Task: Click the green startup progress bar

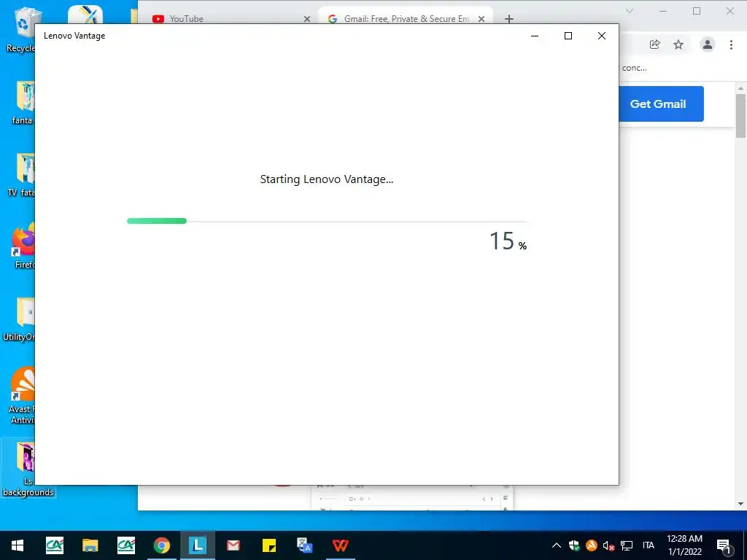Action: click(157, 221)
